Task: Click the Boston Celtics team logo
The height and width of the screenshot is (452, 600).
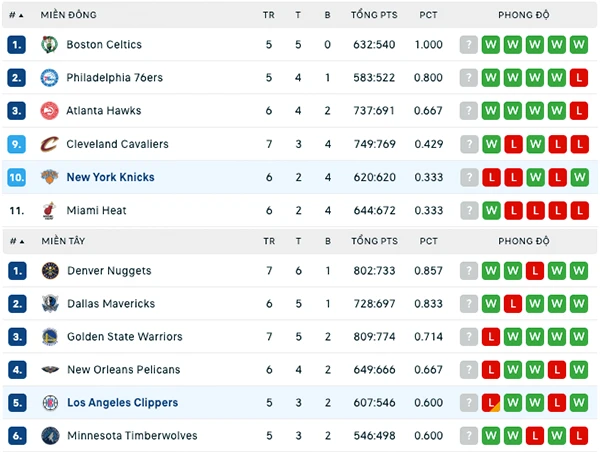Action: point(49,45)
